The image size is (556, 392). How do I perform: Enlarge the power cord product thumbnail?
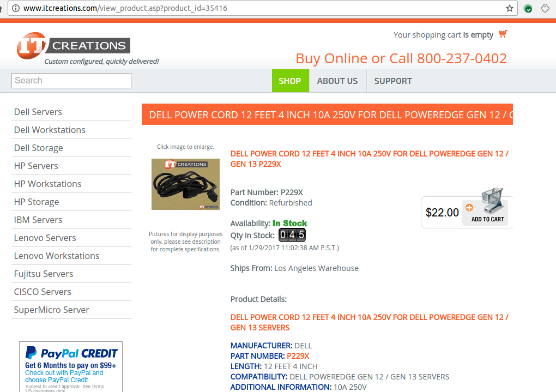[x=185, y=184]
